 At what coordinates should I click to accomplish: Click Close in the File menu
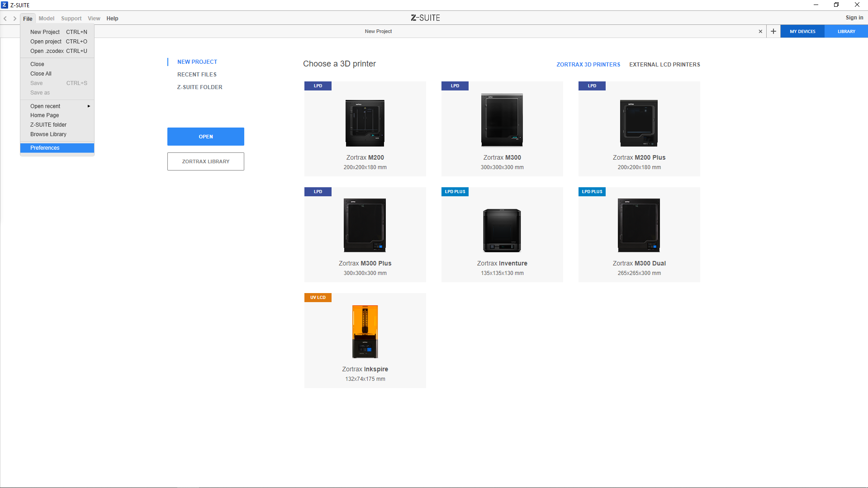click(57, 64)
